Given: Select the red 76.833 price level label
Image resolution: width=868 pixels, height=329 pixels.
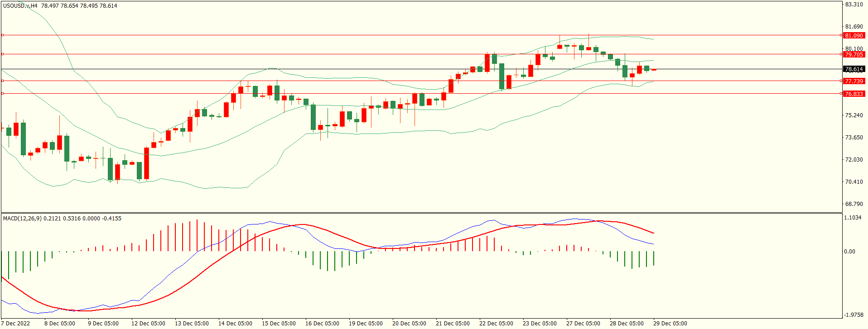Looking at the screenshot, I should coord(854,94).
